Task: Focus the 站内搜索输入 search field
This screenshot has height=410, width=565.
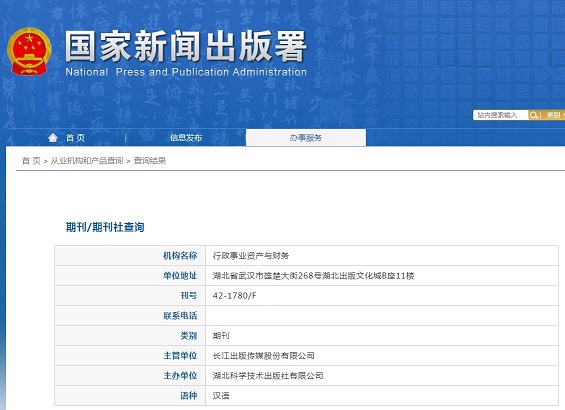Action: point(501,115)
